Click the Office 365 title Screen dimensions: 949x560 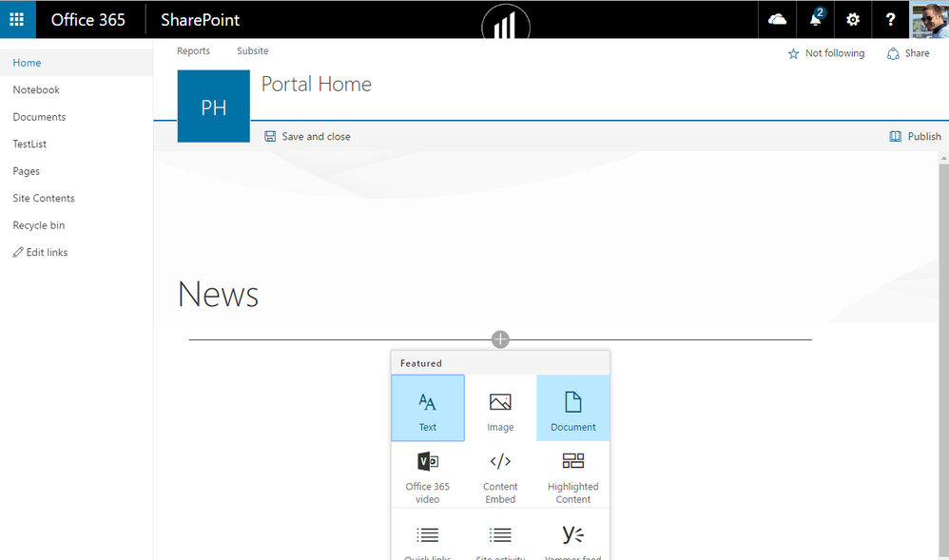pyautogui.click(x=88, y=20)
